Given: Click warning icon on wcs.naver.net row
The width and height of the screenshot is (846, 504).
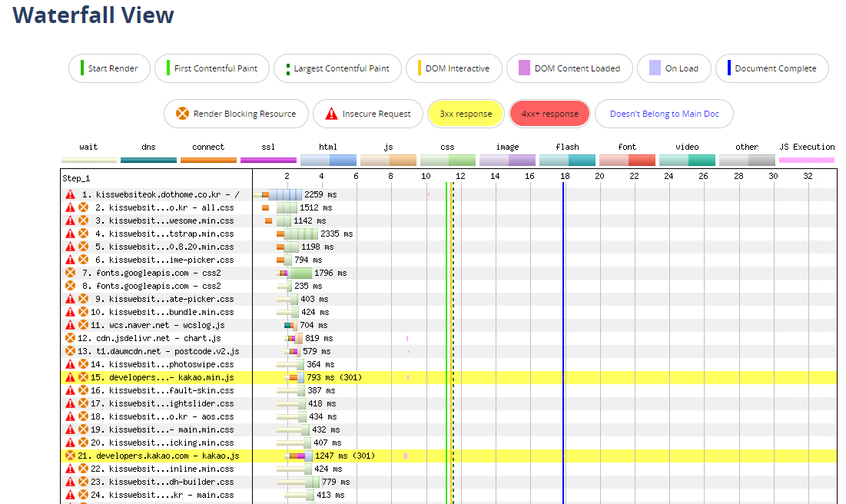Looking at the screenshot, I should coord(71,325).
